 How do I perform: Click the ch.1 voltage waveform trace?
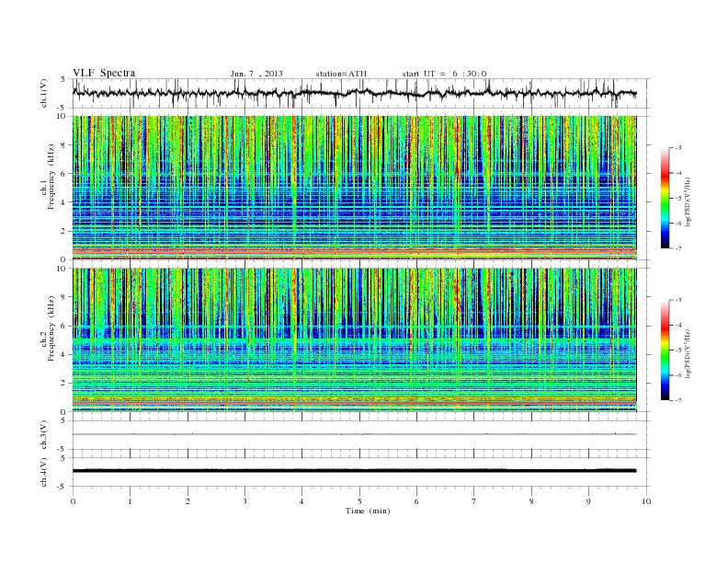[x=354, y=93]
